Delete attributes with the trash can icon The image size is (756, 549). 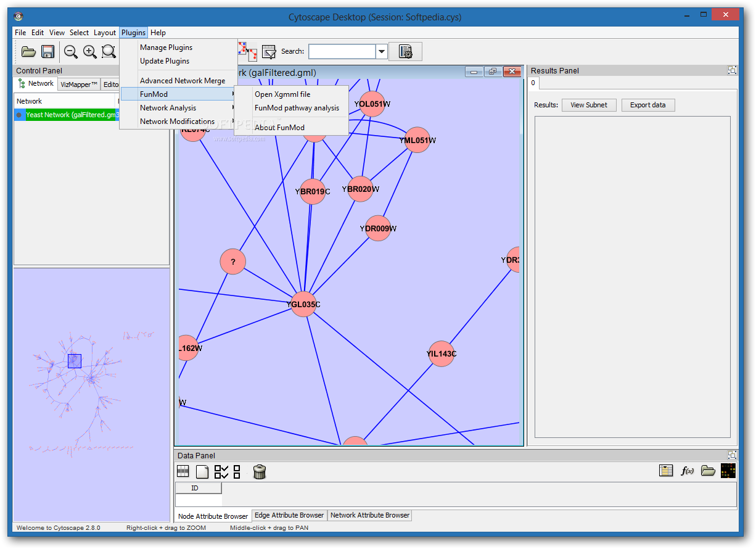click(x=260, y=472)
